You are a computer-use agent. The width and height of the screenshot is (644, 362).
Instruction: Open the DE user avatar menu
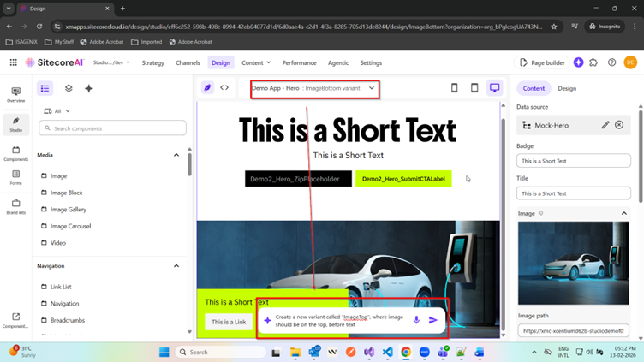coord(630,62)
